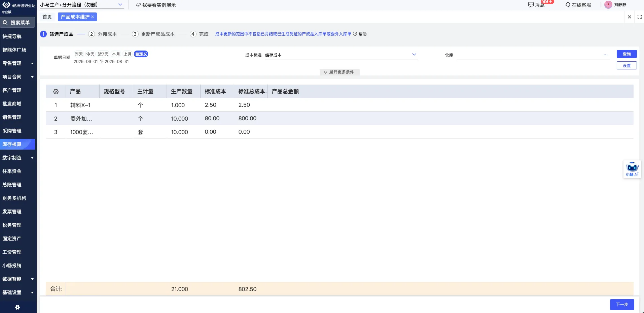Click the 产品总金额 column header
Screen dimensions: 644x313
coord(285,91)
